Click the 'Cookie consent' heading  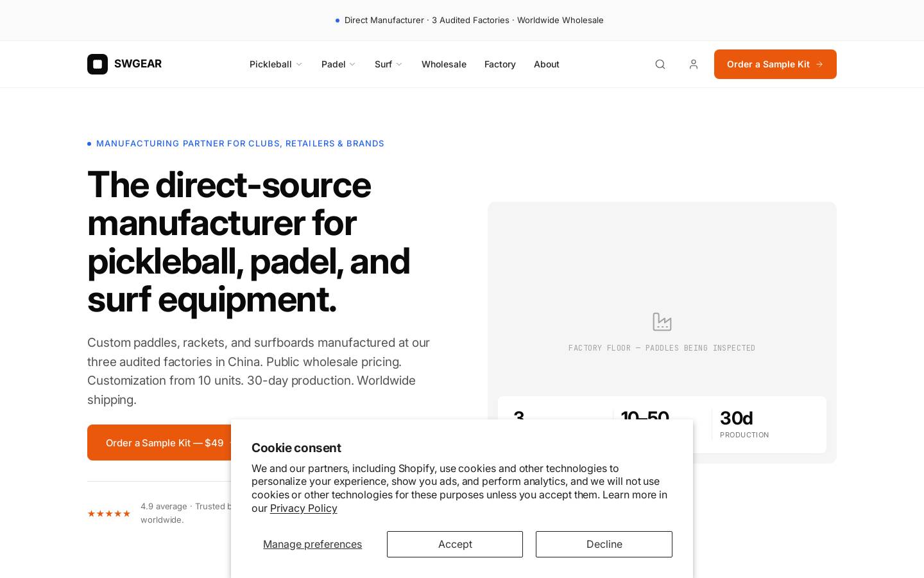point(296,448)
